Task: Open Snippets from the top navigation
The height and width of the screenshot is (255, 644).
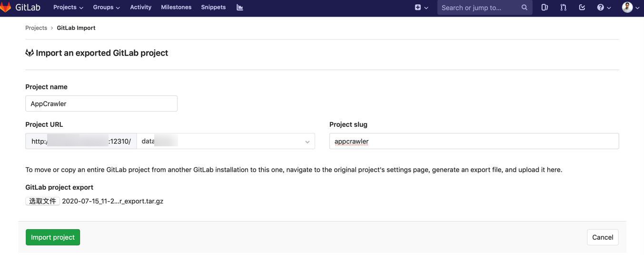Action: 213,7
